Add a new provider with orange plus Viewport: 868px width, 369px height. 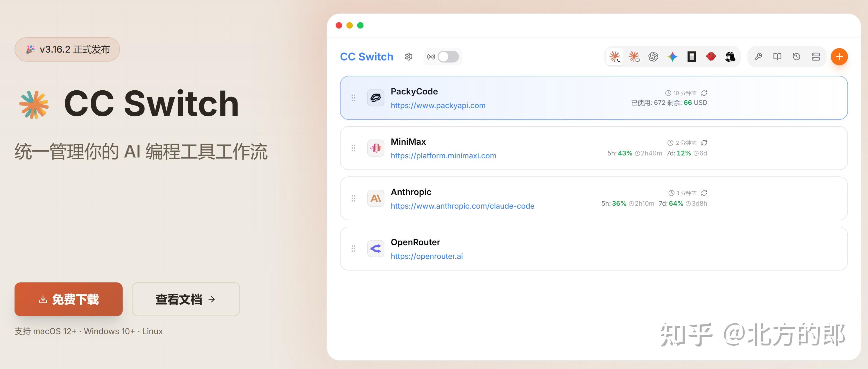(839, 57)
